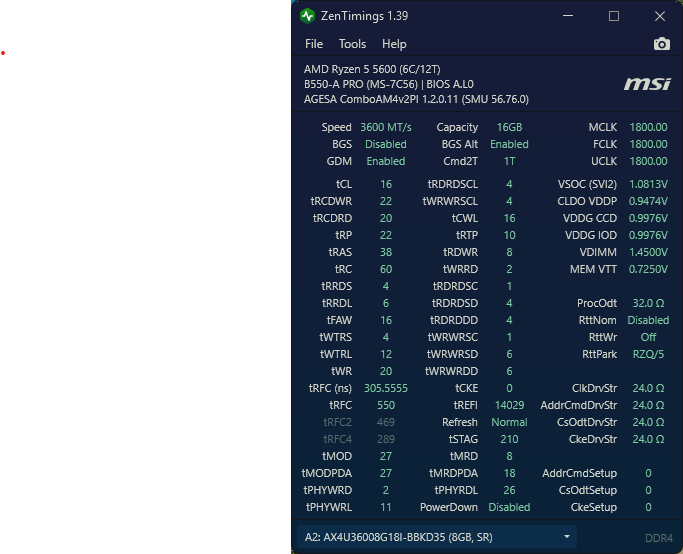Image resolution: width=683 pixels, height=554 pixels.
Task: Click the VSOC (SVI2) 1.0813V value
Action: 648,184
